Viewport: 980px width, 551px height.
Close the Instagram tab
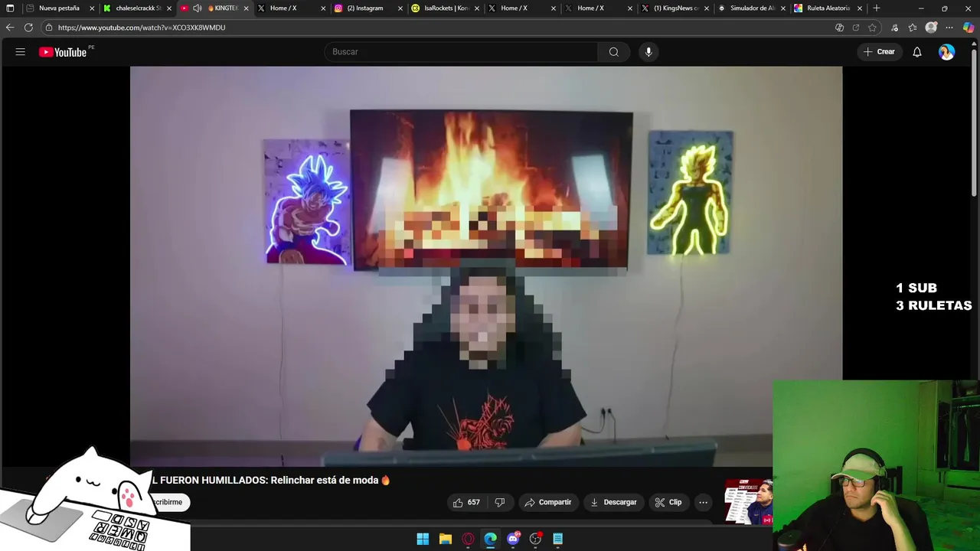(400, 8)
